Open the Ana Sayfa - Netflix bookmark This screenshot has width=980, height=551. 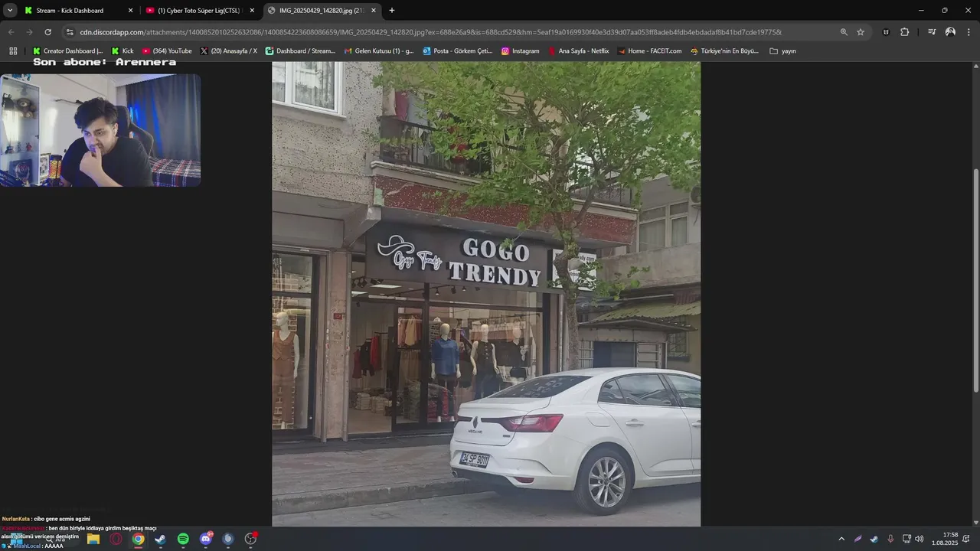click(x=579, y=51)
